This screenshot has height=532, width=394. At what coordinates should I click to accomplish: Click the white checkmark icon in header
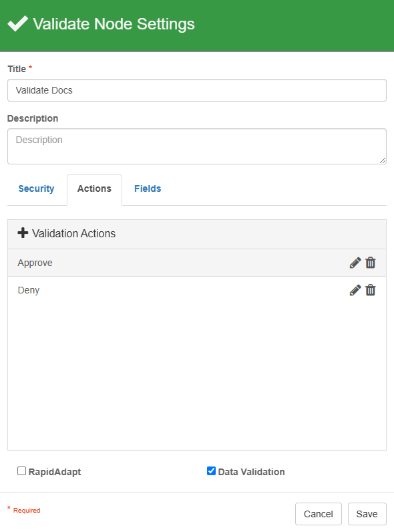pos(17,23)
